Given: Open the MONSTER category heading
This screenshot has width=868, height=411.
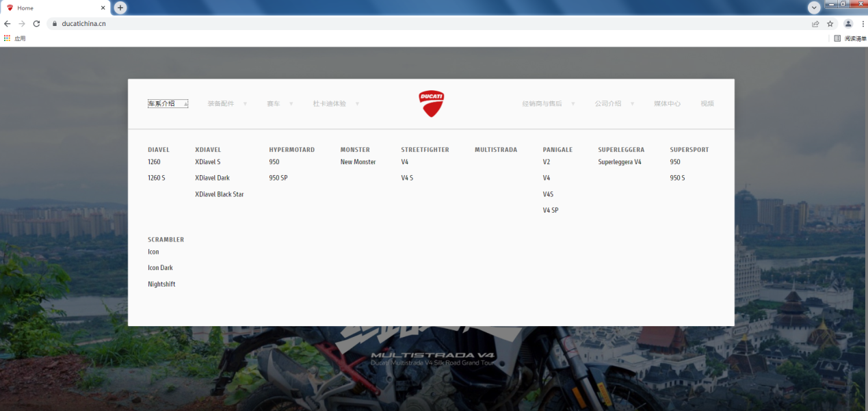Looking at the screenshot, I should point(355,150).
